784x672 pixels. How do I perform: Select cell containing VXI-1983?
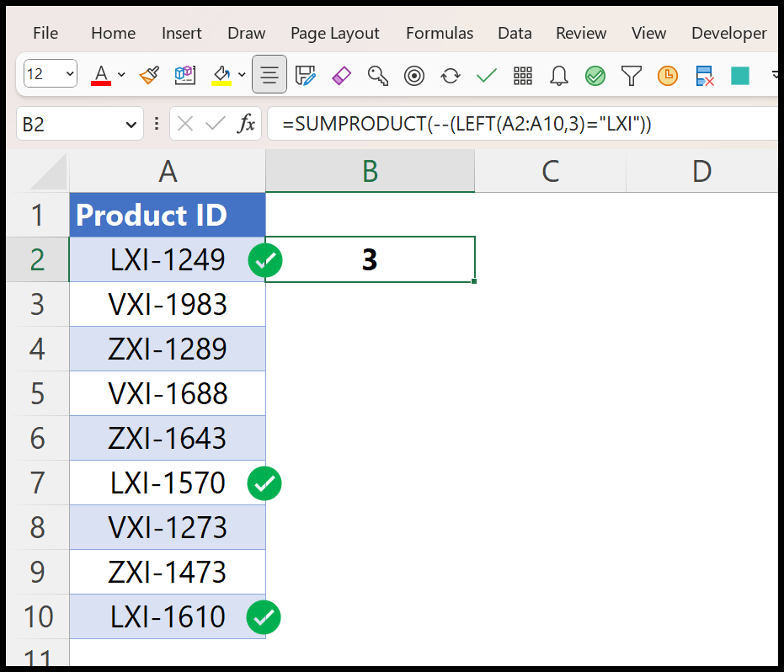pos(168,304)
